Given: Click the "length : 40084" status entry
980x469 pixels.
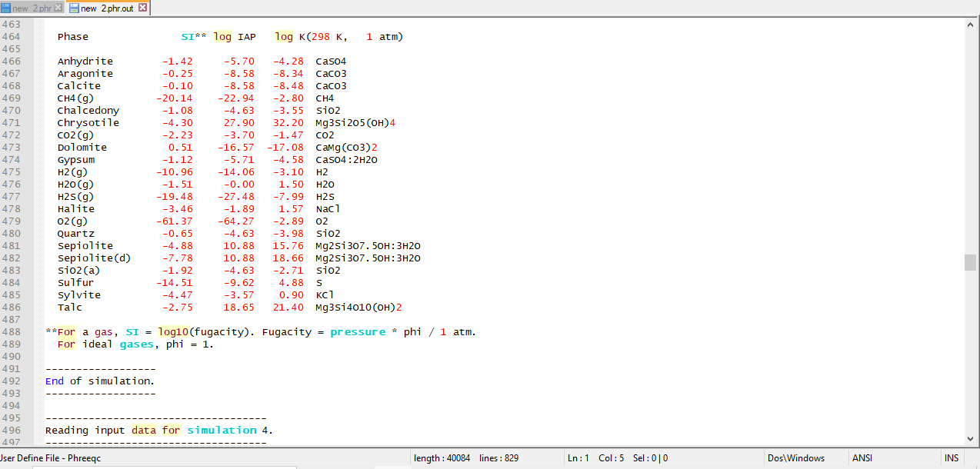Looking at the screenshot, I should click(x=442, y=458).
